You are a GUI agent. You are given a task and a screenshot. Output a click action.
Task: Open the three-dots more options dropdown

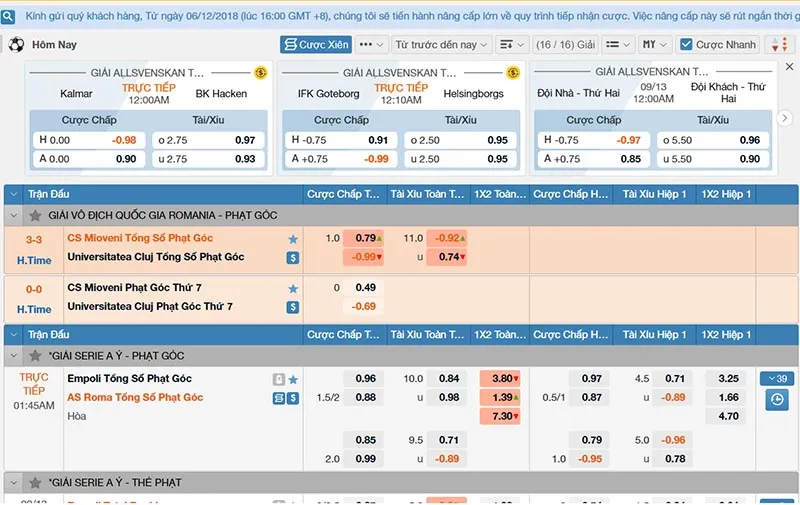click(370, 45)
